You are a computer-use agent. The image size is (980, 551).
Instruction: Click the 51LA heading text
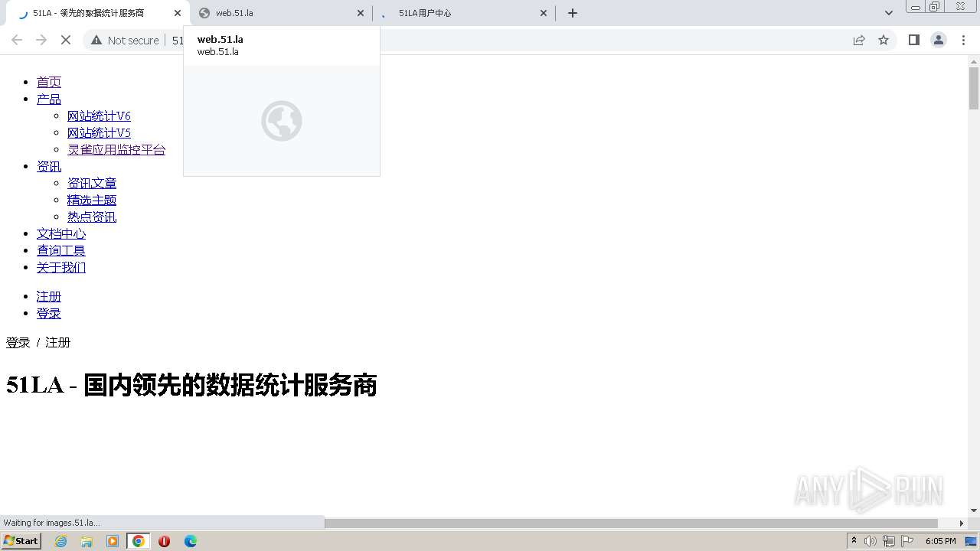click(x=191, y=385)
